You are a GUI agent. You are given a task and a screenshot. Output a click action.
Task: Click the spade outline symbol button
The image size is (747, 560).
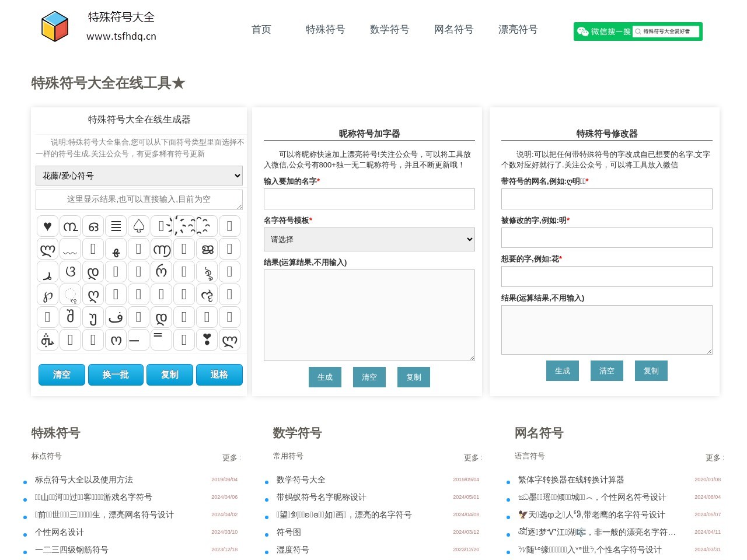pyautogui.click(x=138, y=226)
